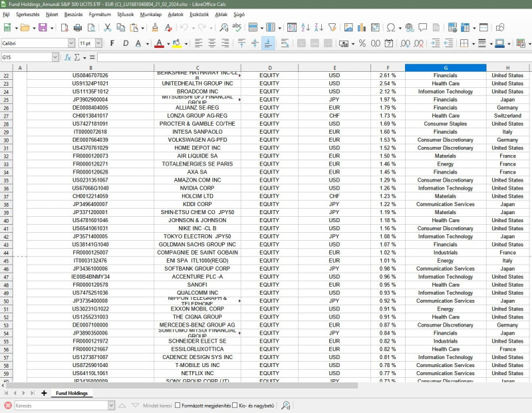This screenshot has height=413, width=532.
Task: Toggle align left
Action: tap(198, 43)
